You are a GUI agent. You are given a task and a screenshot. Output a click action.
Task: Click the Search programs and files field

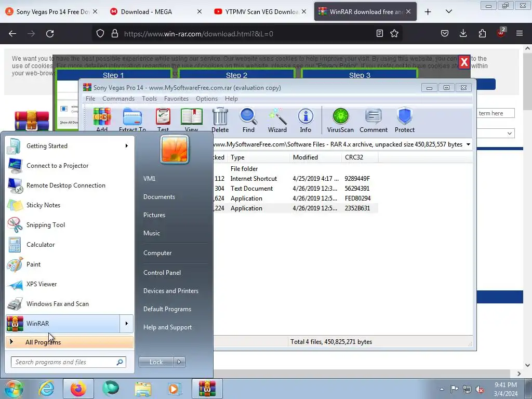tap(68, 362)
